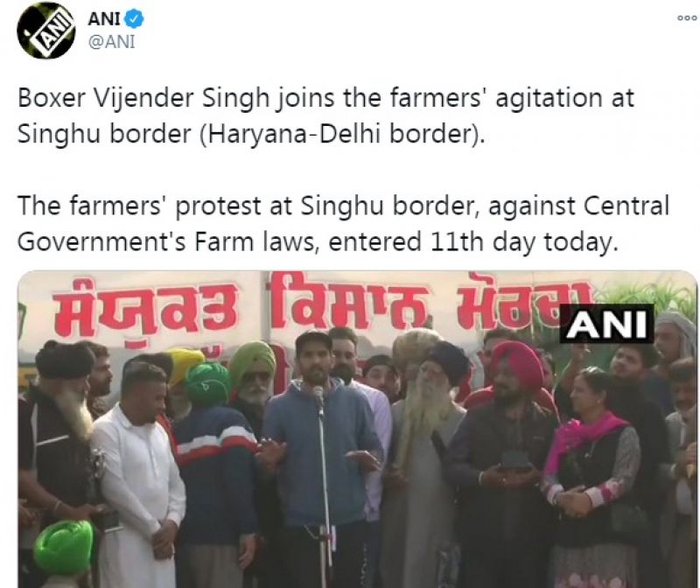
Task: Open the ANI profile avatar
Action: (46, 31)
